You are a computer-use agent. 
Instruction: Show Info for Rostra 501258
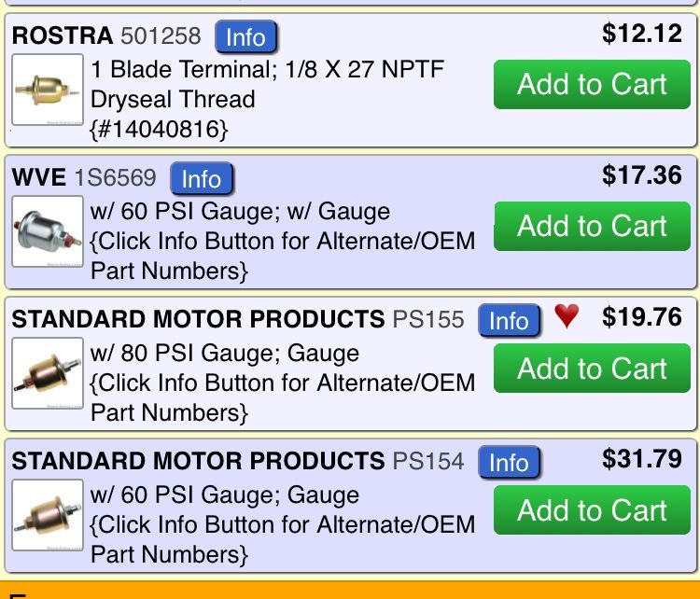click(x=246, y=37)
